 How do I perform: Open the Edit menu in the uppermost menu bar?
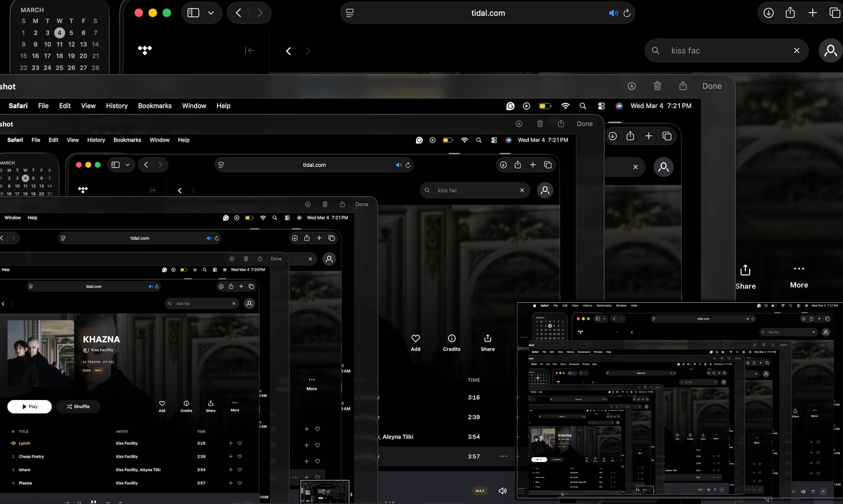point(65,106)
